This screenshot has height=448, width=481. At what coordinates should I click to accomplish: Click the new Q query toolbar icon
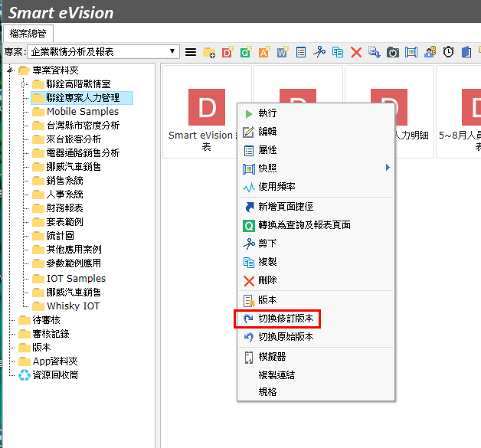tap(246, 52)
